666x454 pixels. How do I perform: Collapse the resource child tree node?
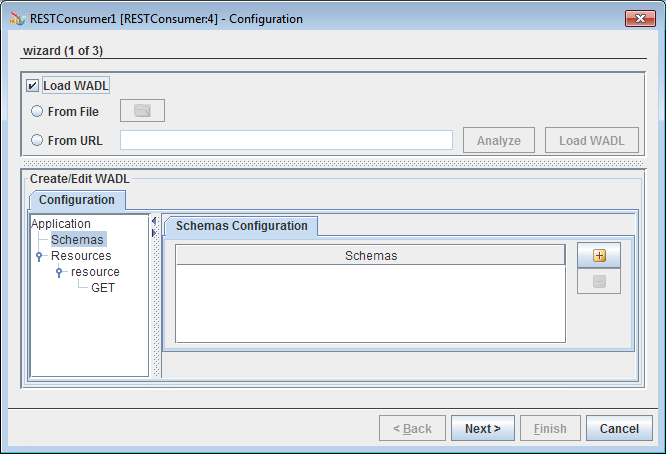[59, 272]
